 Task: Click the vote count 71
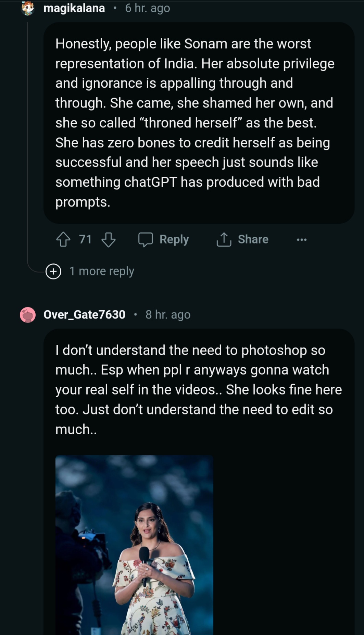tap(85, 239)
